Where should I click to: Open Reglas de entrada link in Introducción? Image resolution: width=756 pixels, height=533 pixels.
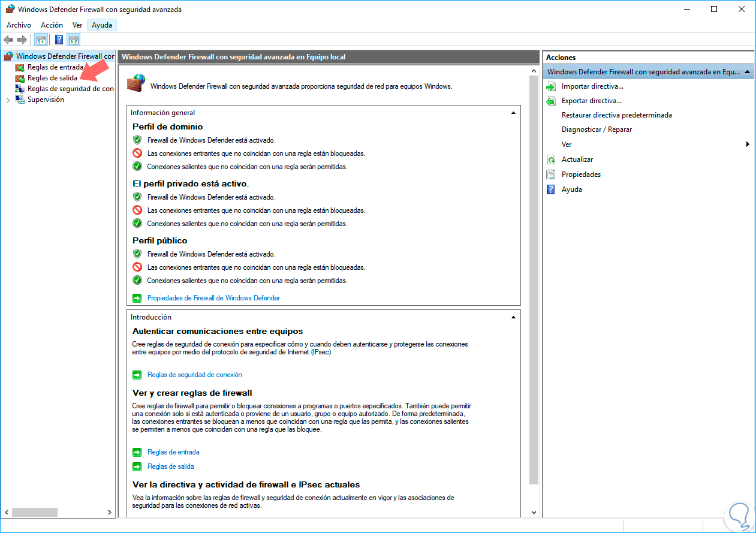(173, 452)
